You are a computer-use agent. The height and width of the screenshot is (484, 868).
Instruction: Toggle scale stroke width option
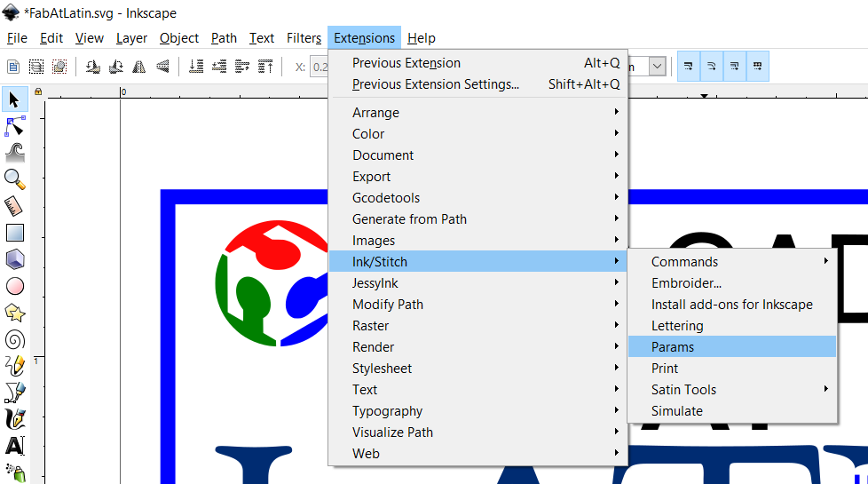pos(689,67)
